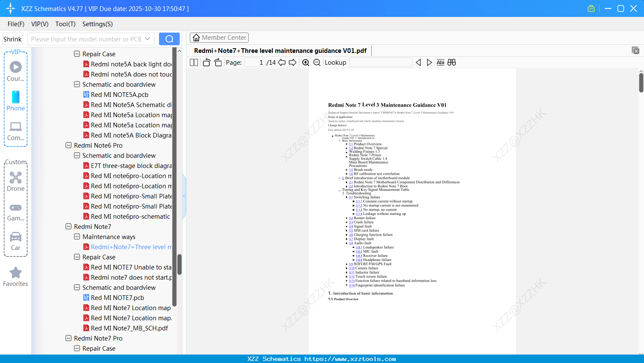Click the yellow icon in the title bar
This screenshot has height=363, width=644.
[x=591, y=8]
